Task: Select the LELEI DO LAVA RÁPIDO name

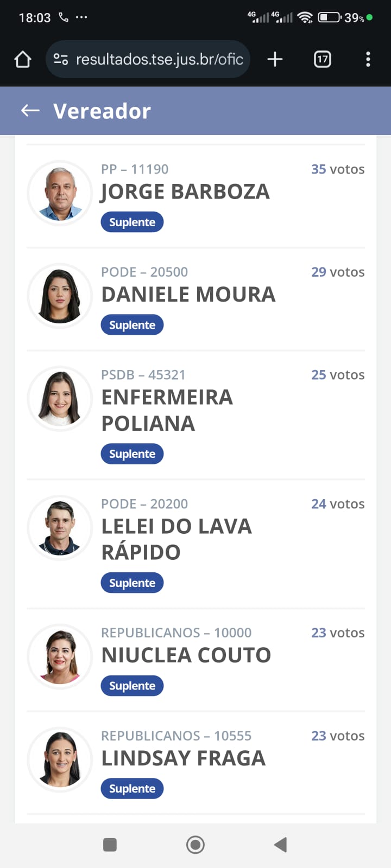Action: tap(176, 539)
